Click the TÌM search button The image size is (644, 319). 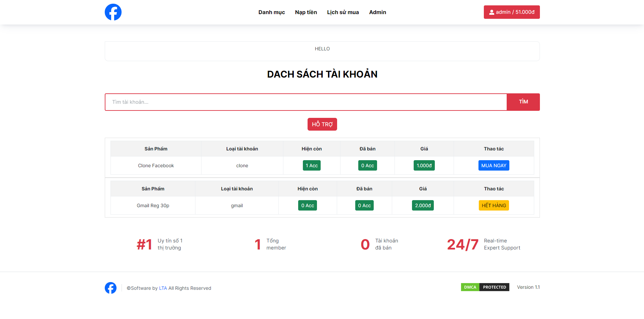pos(523,102)
